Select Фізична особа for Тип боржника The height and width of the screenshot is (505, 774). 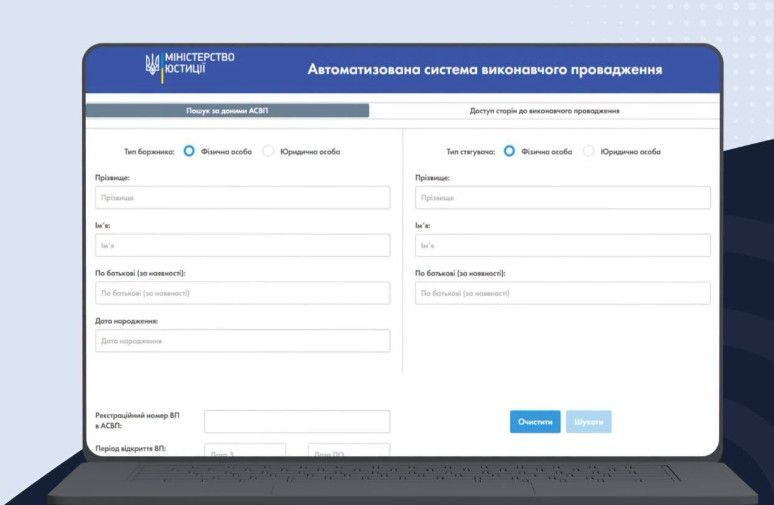pos(189,151)
